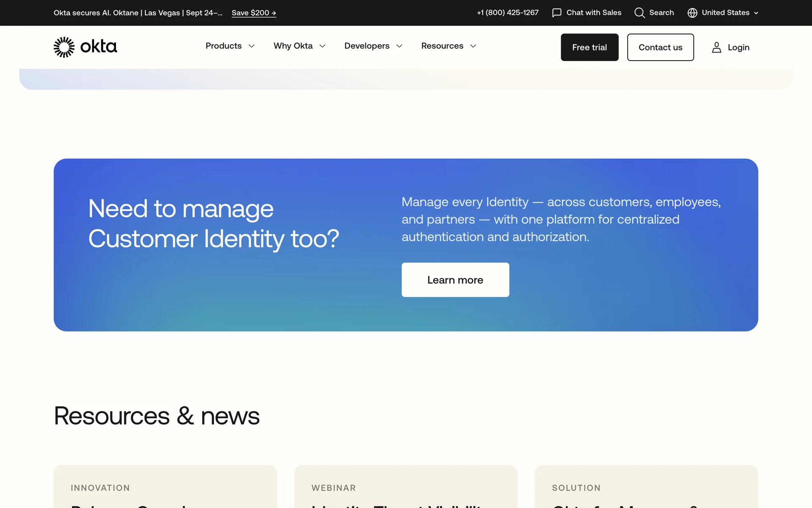Click the arrow in Save $200 link
Screen dimensions: 812x508
274,13
